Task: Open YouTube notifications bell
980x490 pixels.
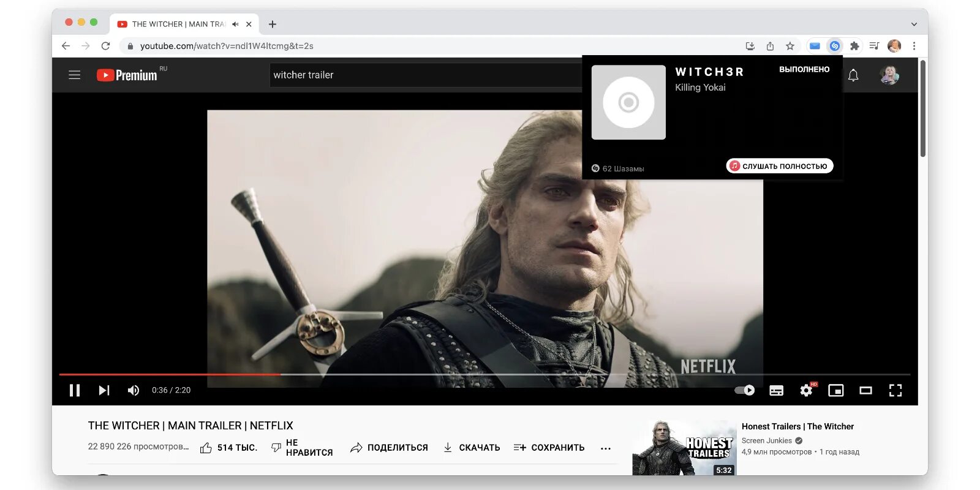Action: point(853,75)
